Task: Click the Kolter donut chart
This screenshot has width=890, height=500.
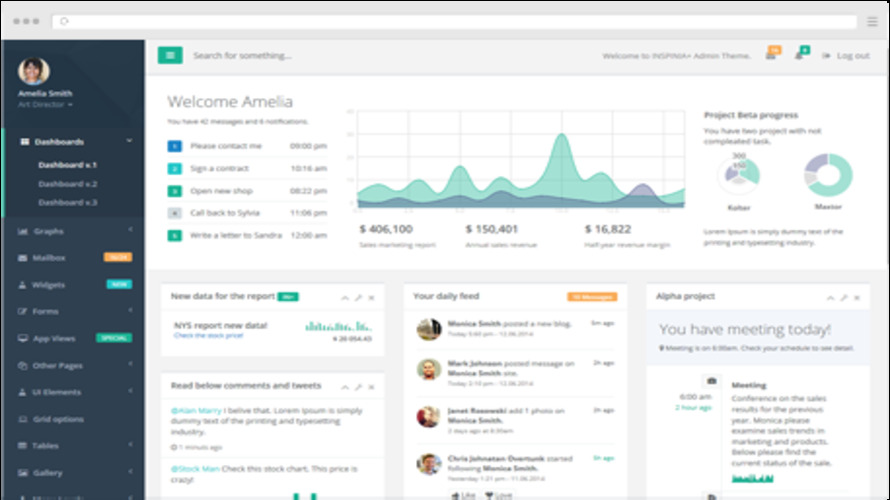Action: 738,174
